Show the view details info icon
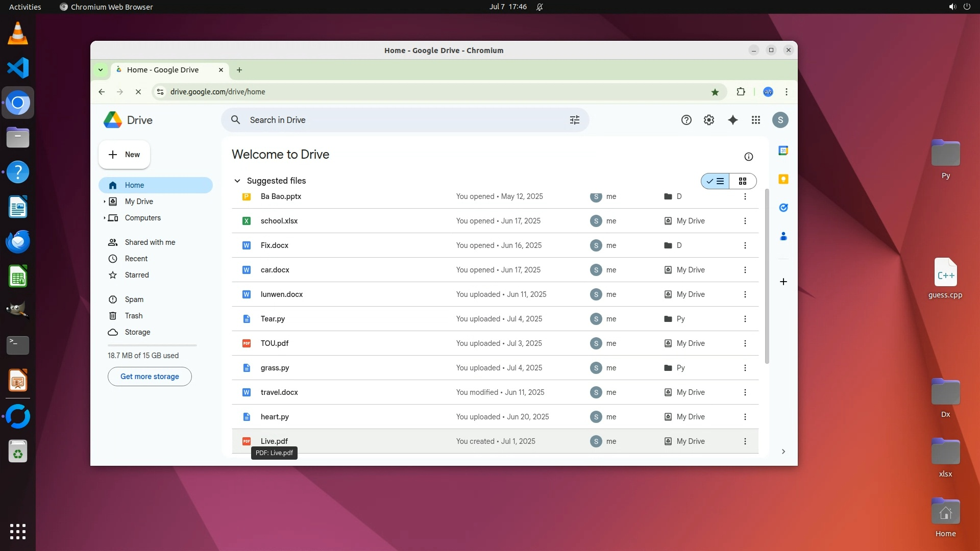This screenshot has height=551, width=980. click(x=748, y=157)
